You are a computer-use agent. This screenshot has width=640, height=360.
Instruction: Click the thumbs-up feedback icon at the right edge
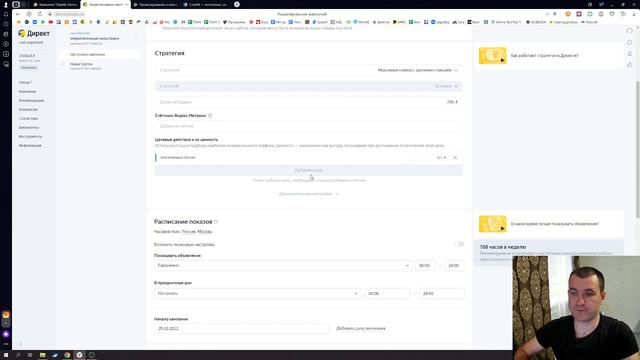(630, 64)
